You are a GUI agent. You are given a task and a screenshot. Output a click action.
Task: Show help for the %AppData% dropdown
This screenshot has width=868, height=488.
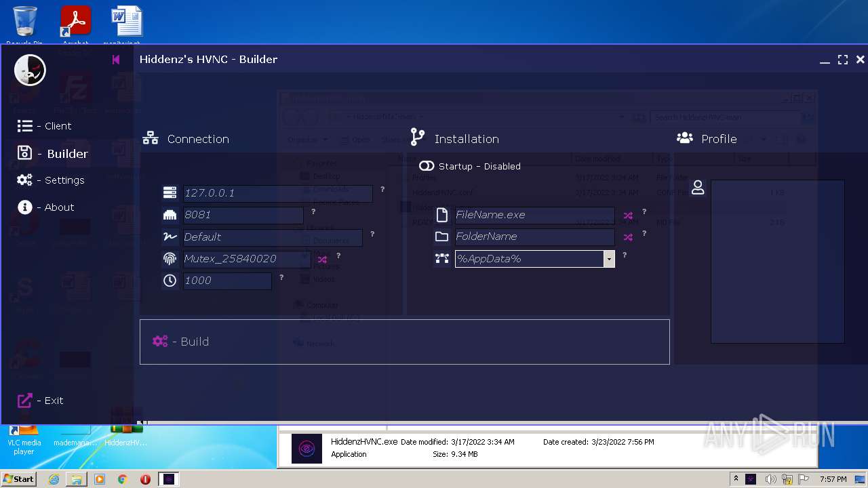coord(625,256)
